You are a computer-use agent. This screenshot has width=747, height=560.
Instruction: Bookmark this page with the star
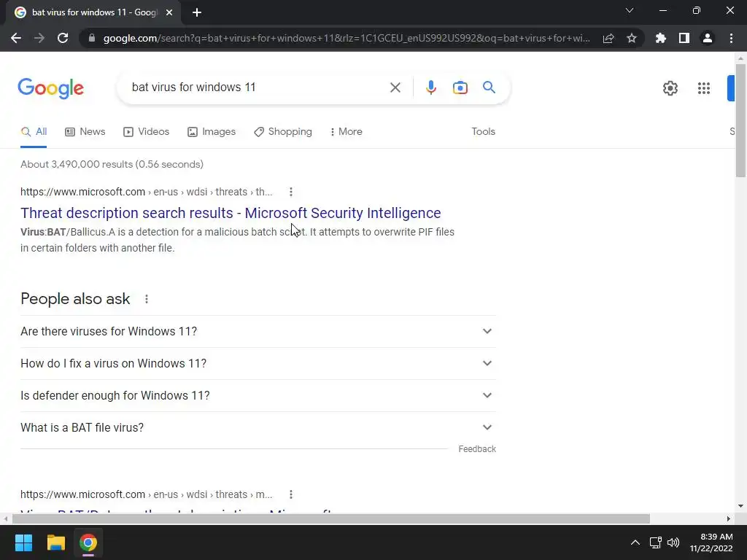632,38
